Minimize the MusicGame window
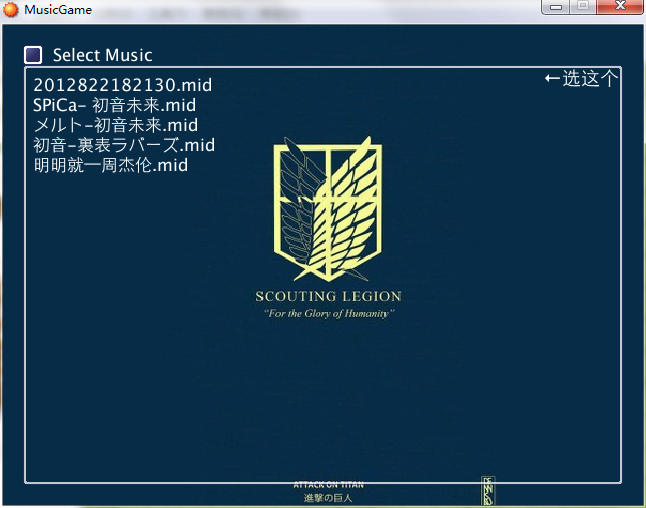The width and height of the screenshot is (646, 508). click(x=556, y=7)
